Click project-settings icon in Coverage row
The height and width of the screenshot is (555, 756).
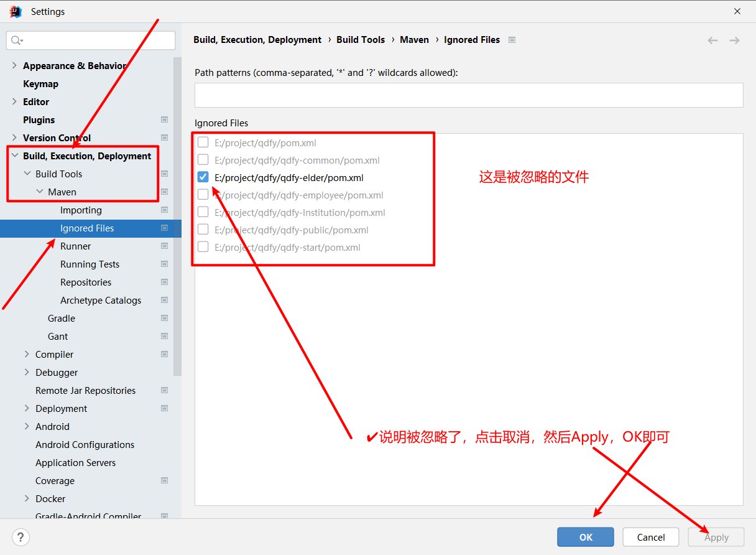click(x=164, y=480)
